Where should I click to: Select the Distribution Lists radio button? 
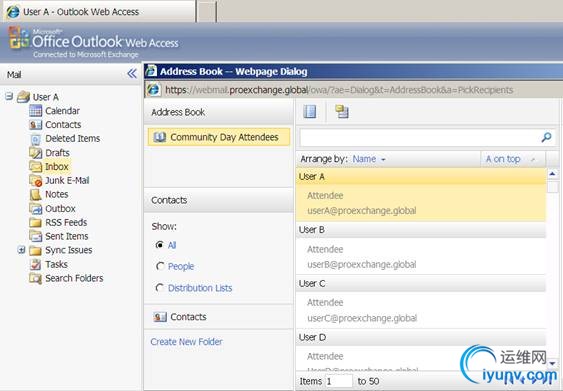click(x=160, y=288)
